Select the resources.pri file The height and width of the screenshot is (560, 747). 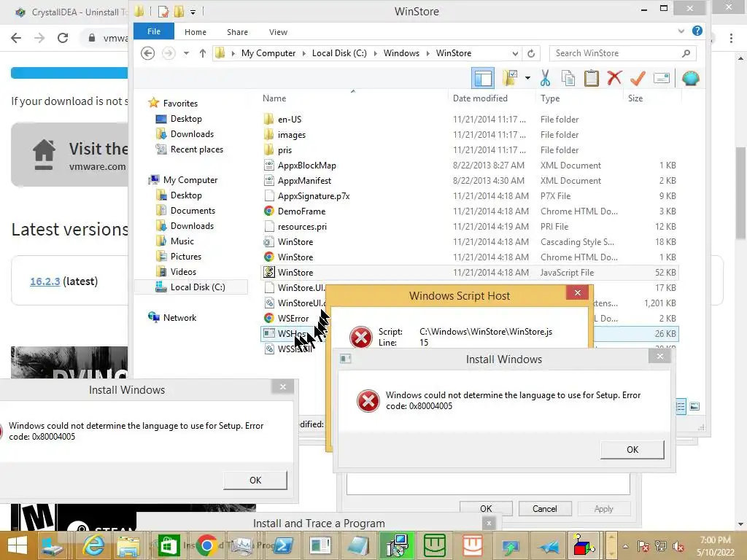pos(302,226)
